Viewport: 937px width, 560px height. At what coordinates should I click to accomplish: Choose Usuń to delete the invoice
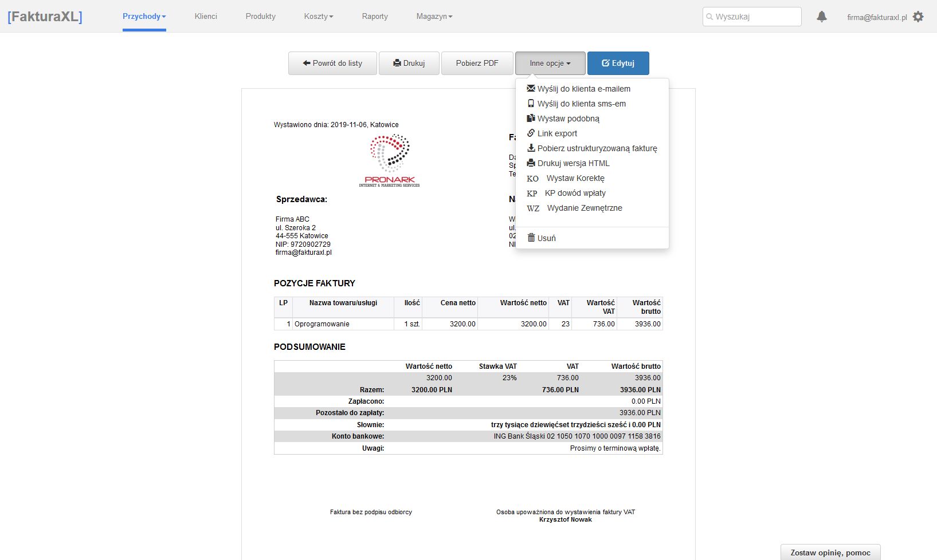pyautogui.click(x=592, y=238)
